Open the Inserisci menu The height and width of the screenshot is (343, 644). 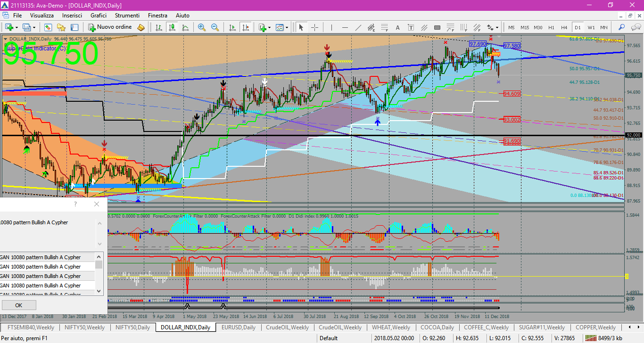(x=72, y=16)
